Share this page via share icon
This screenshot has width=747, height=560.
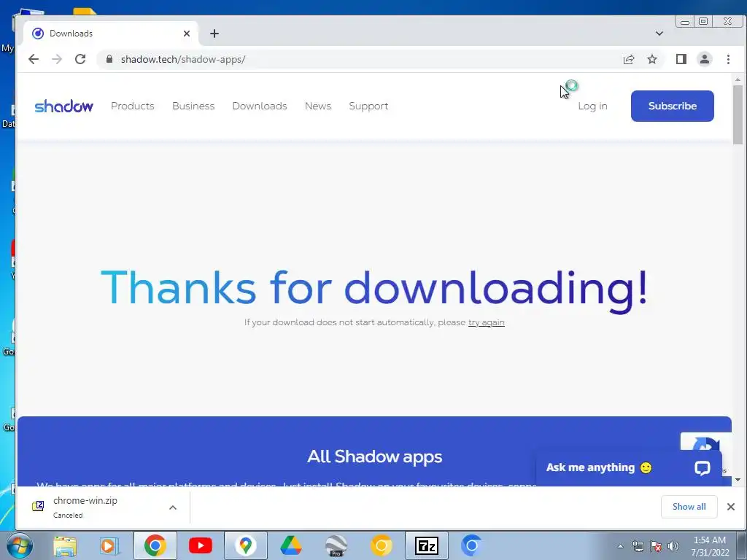628,59
